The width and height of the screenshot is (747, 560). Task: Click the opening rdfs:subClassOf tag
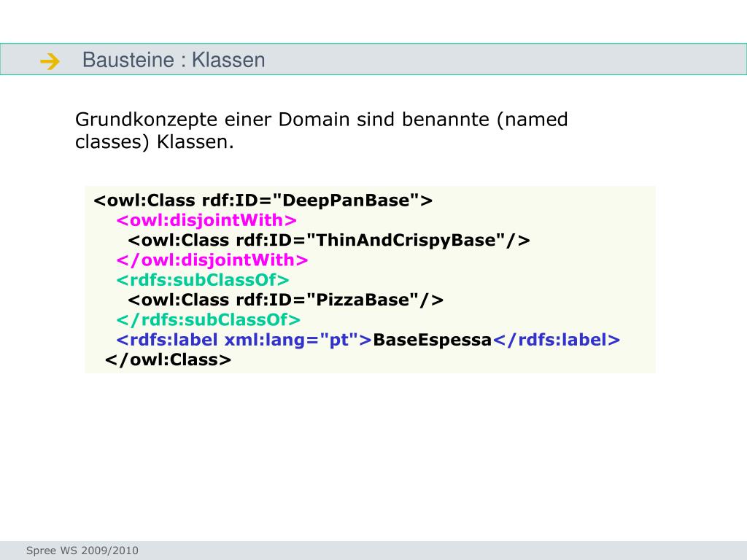tap(203, 280)
